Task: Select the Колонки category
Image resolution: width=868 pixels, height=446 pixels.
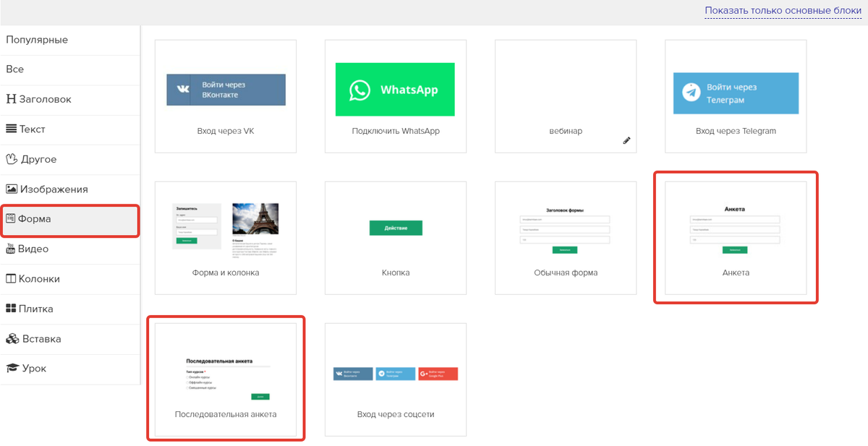Action: [x=69, y=279]
